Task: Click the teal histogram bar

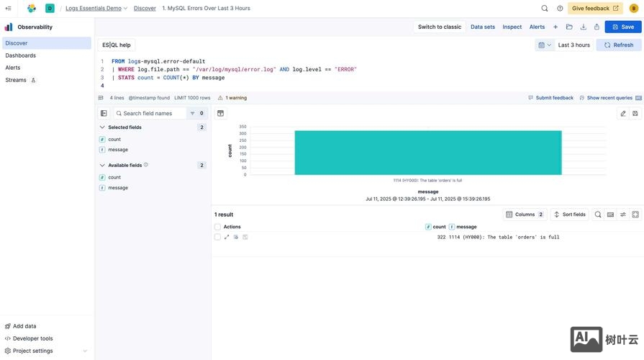Action: pos(428,153)
